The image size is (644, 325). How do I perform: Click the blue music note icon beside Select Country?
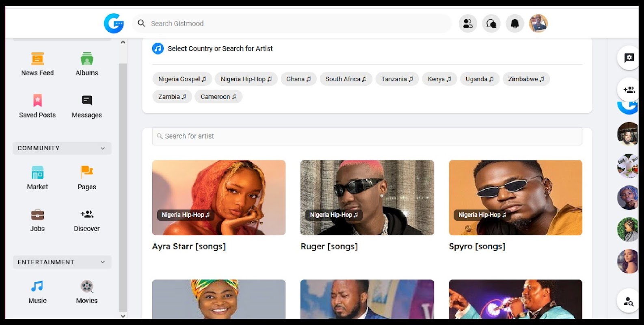point(158,48)
